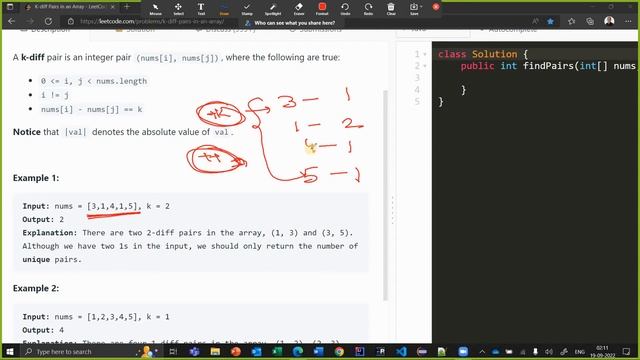The height and width of the screenshot is (360, 640).
Task: Open the Stamp annotation tool
Action: 247,9
